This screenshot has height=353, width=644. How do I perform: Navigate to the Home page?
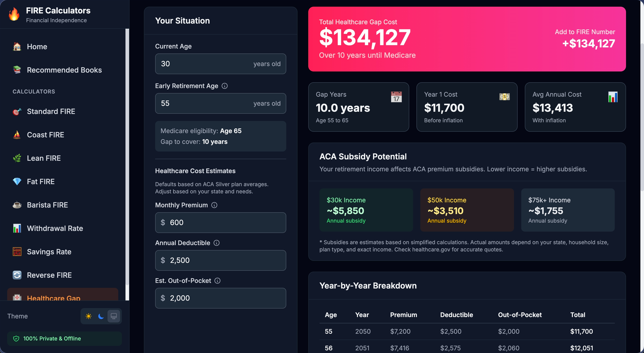36,46
